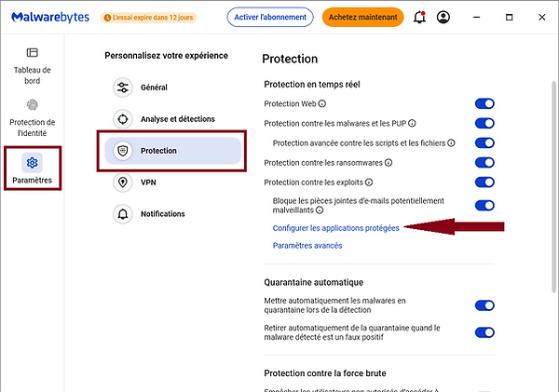Screen dimensions: 559x392
Task: Click info icon next to Protection Web
Action: (x=322, y=103)
